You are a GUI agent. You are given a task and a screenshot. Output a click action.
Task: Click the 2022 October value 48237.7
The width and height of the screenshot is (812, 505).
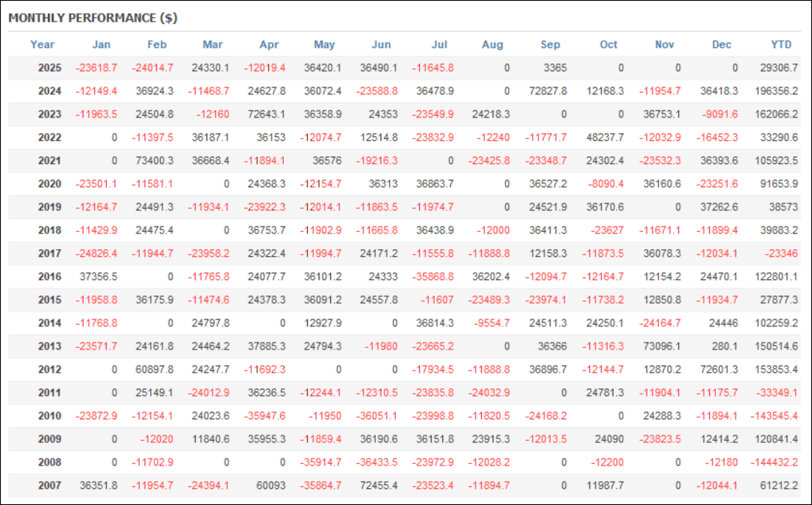click(605, 137)
